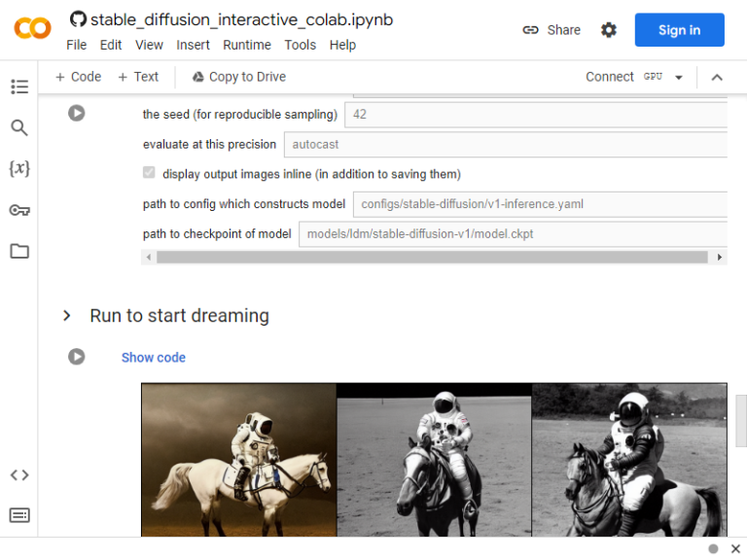Focus the seed input field showing 42
The width and height of the screenshot is (747, 560).
[x=536, y=115]
